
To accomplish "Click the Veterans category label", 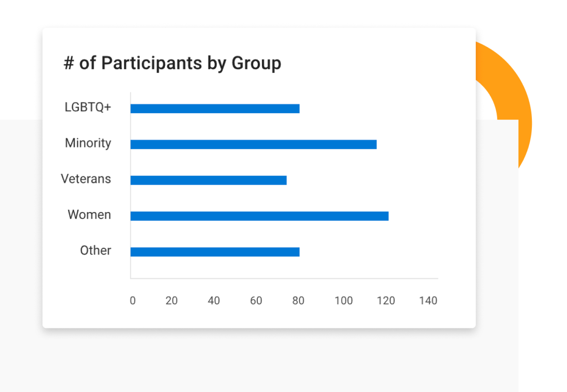I will pyautogui.click(x=86, y=179).
